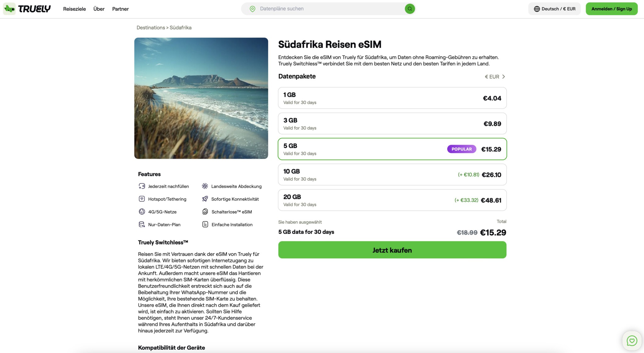Select the 1 GB data package
The width and height of the screenshot is (644, 353).
point(392,98)
